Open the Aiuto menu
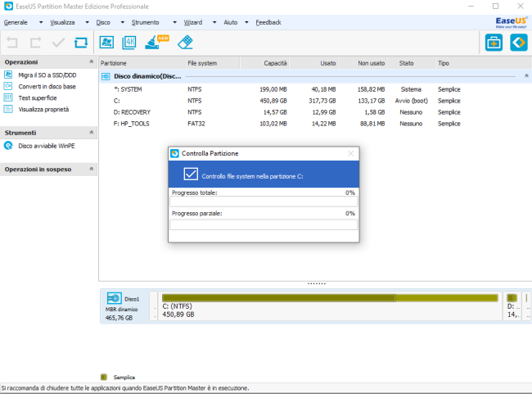 pos(230,22)
